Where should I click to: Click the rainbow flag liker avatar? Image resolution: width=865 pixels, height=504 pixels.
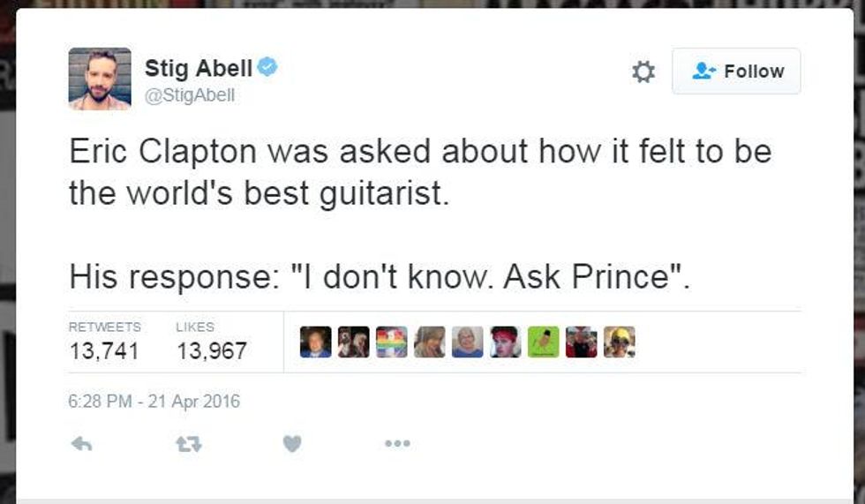tap(392, 342)
